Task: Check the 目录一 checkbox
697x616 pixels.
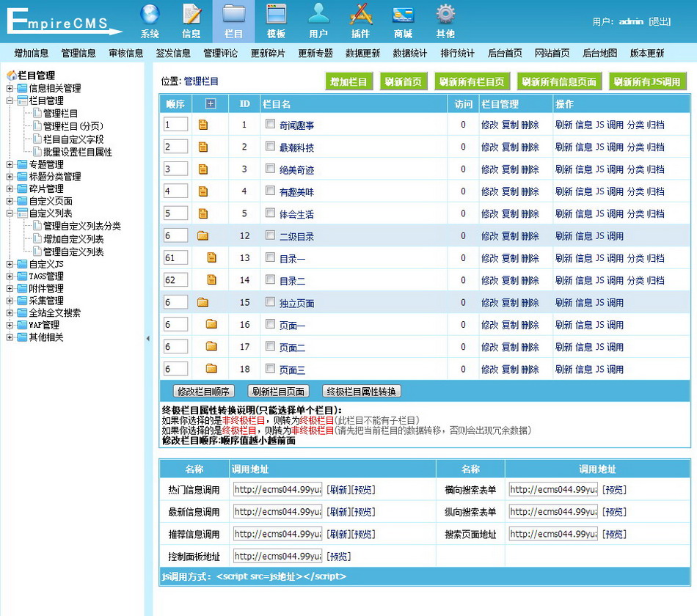Action: pyautogui.click(x=270, y=257)
